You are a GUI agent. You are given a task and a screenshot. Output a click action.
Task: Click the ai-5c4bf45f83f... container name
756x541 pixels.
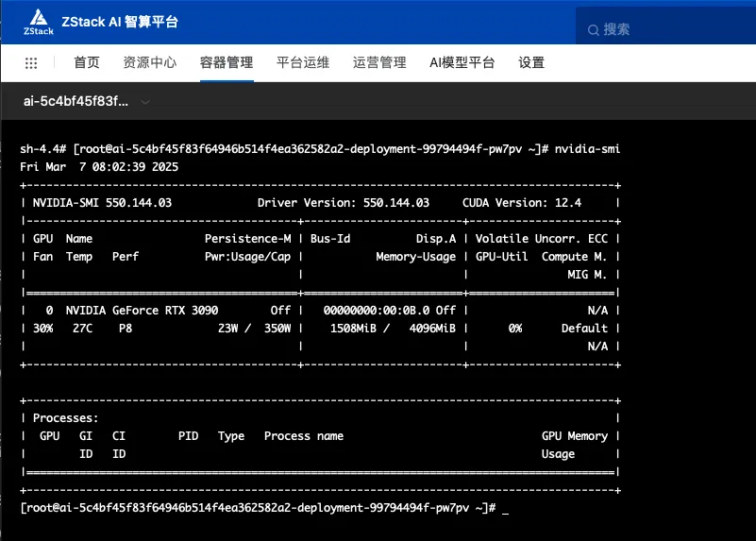coord(76,101)
